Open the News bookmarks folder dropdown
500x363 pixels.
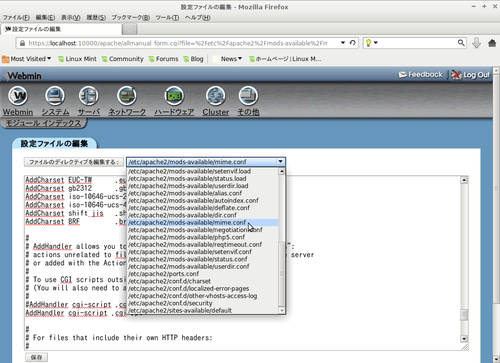click(x=227, y=59)
